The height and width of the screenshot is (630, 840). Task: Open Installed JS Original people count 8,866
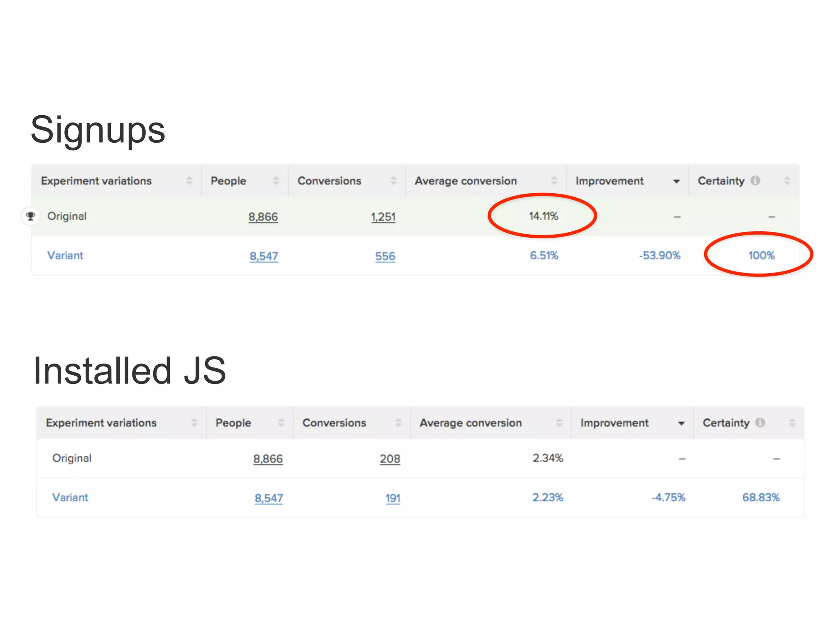(x=268, y=459)
